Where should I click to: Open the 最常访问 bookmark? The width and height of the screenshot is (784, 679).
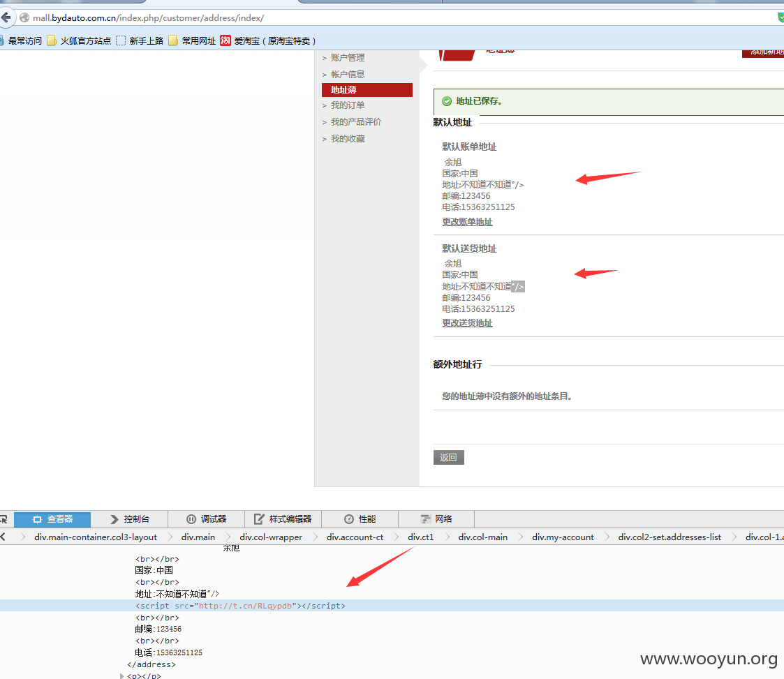pyautogui.click(x=22, y=41)
